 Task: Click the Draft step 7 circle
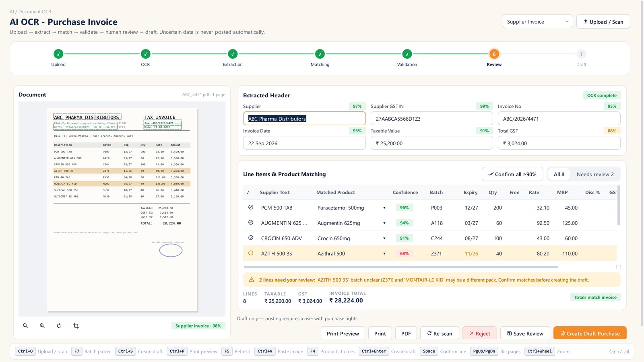[x=581, y=54]
